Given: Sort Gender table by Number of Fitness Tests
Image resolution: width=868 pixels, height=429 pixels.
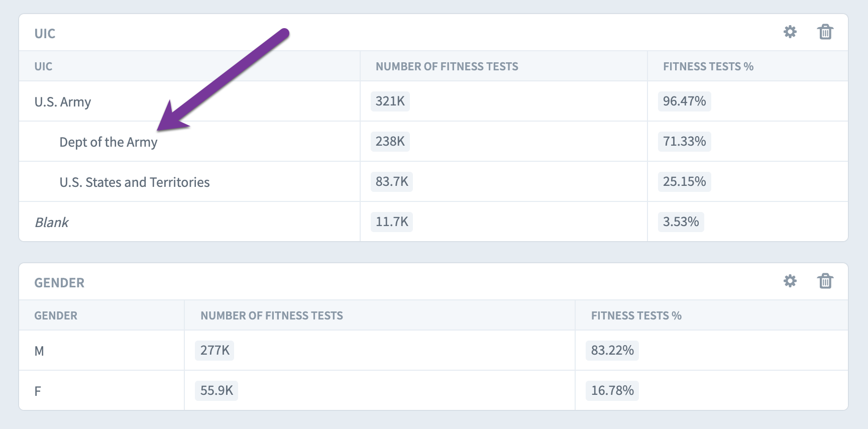Looking at the screenshot, I should 272,315.
